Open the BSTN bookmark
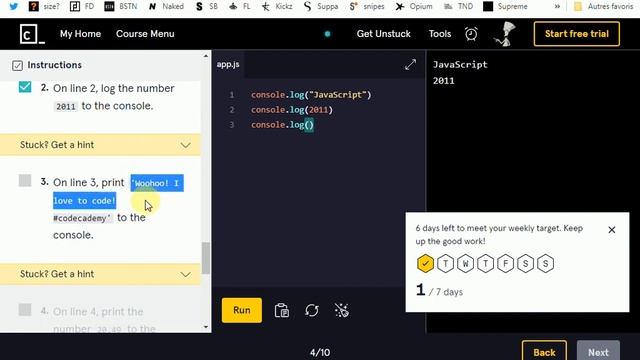Image resolution: width=640 pixels, height=360 pixels. (120, 6)
